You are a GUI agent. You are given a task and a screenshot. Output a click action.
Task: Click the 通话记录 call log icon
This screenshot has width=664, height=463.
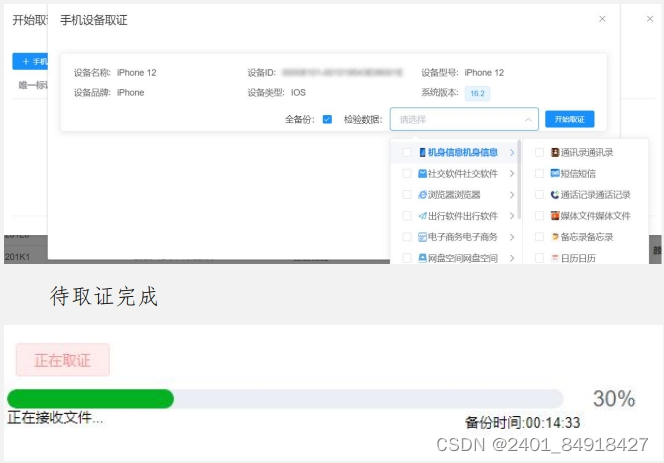coord(555,195)
